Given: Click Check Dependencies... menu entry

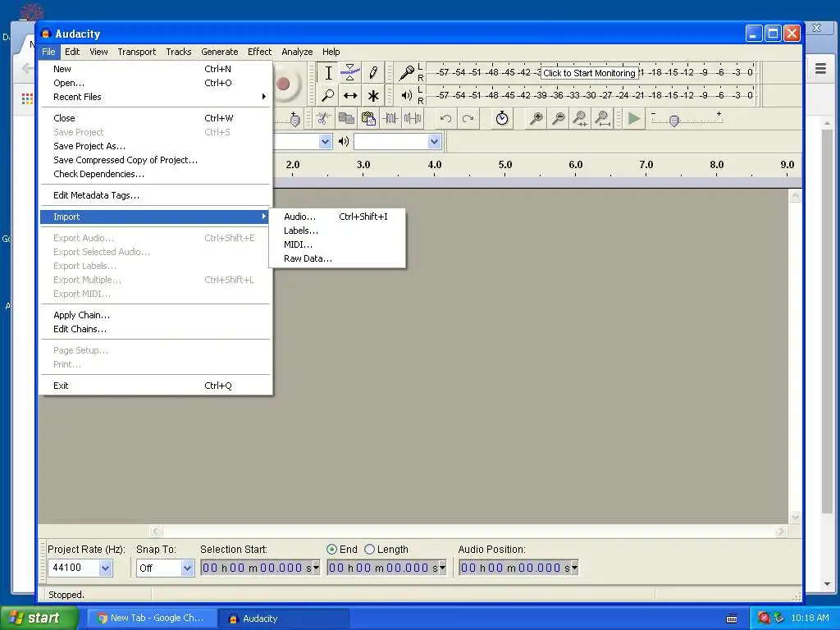Looking at the screenshot, I should [x=156, y=174].
